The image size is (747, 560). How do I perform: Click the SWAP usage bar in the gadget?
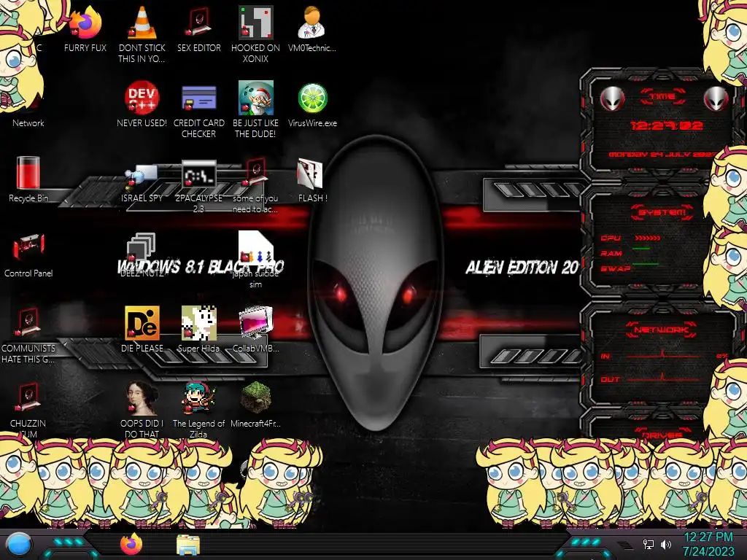pos(646,264)
